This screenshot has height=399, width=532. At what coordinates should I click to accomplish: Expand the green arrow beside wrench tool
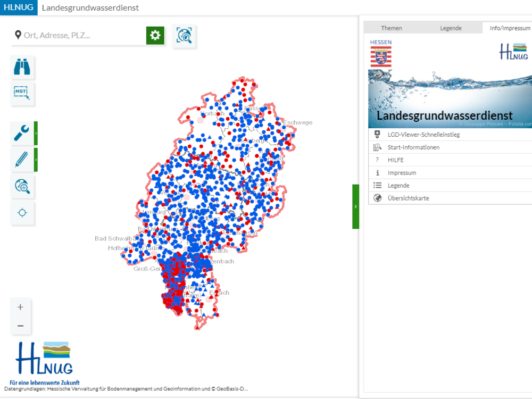coord(36,133)
